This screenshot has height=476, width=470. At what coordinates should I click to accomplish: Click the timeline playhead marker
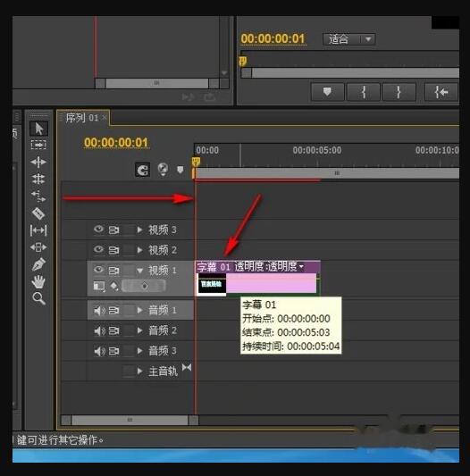(x=197, y=162)
